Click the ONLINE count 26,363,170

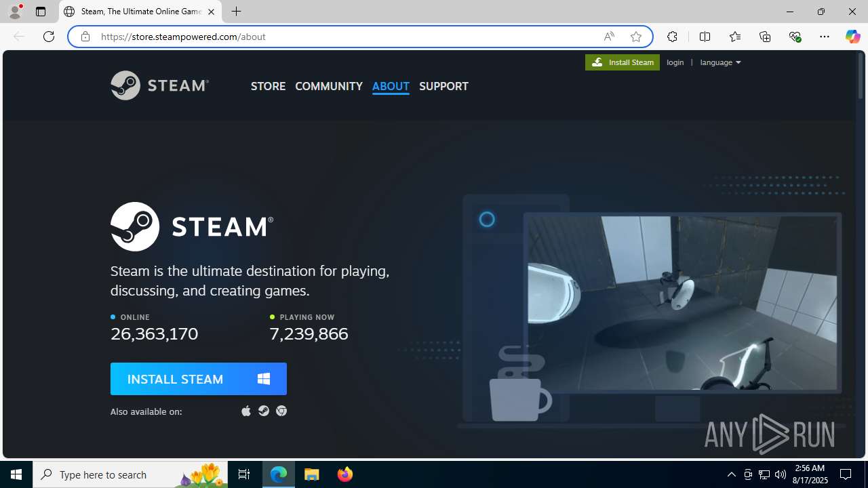point(155,333)
